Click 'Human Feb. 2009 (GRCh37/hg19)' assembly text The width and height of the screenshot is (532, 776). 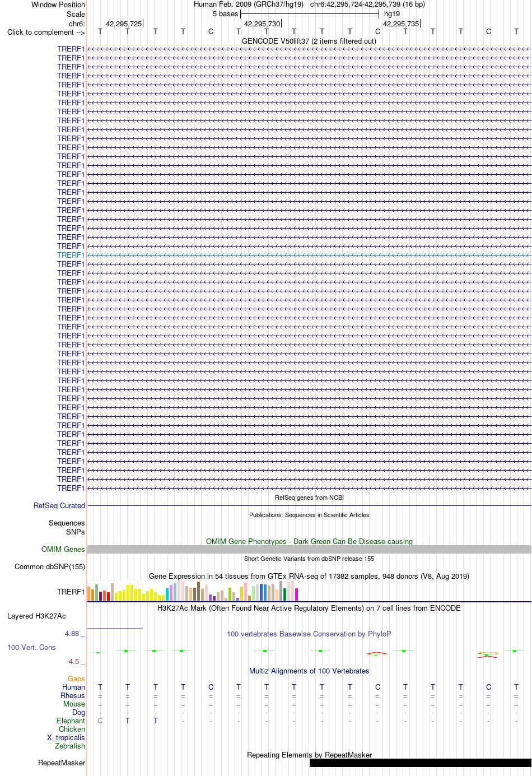249,4
